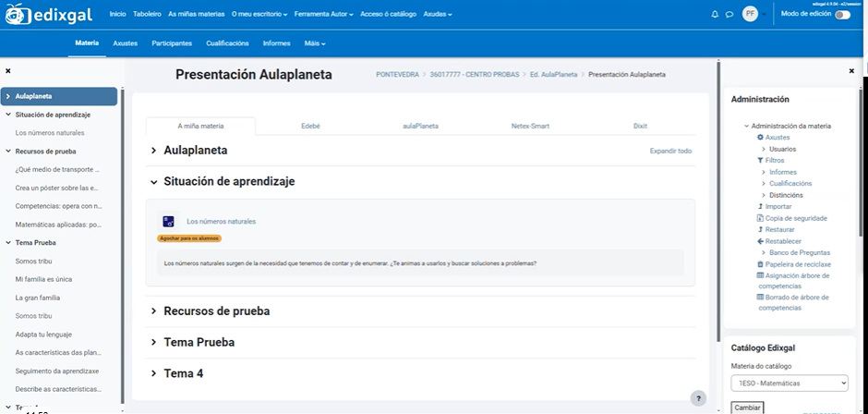Close the right blocks drawer

[x=851, y=71]
